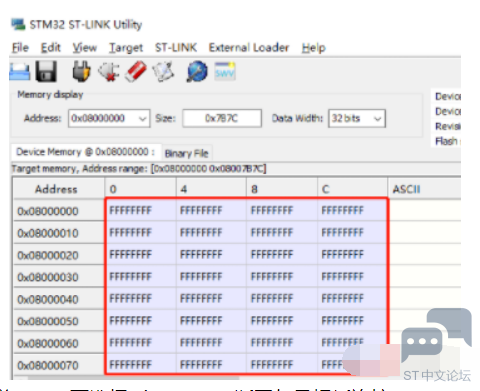Click the Target memory address range text

click(x=139, y=169)
